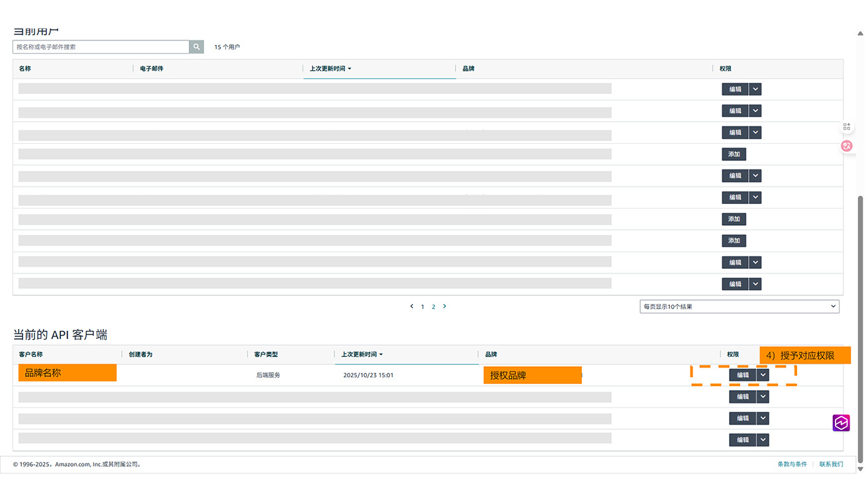This screenshot has height=494, width=868.
Task: Click the pink translate floating icon
Action: (847, 146)
